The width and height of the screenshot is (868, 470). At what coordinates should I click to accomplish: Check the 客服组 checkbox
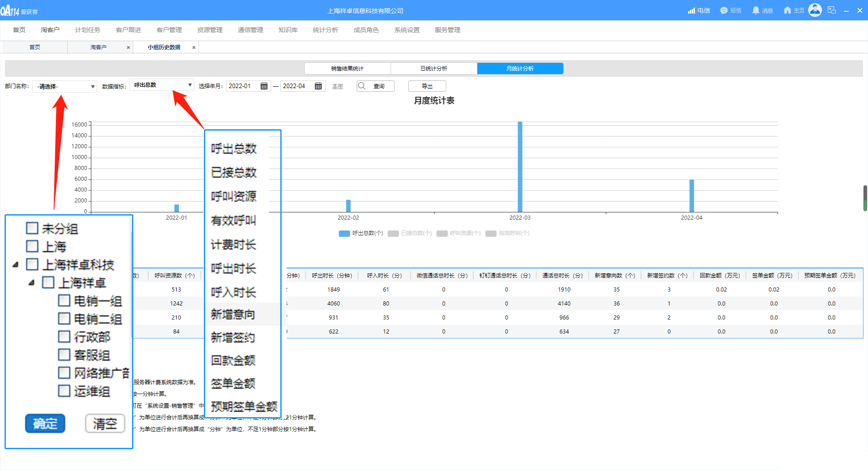pos(64,355)
